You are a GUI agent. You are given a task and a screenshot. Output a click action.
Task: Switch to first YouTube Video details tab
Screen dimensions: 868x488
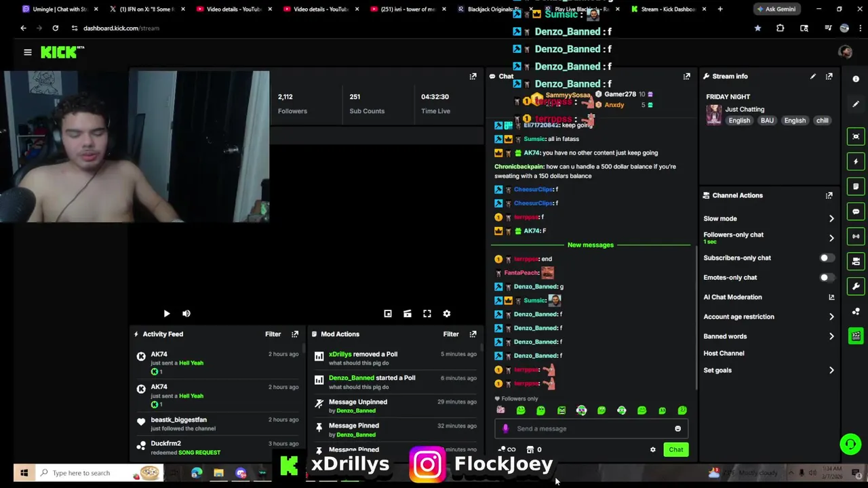click(x=233, y=9)
